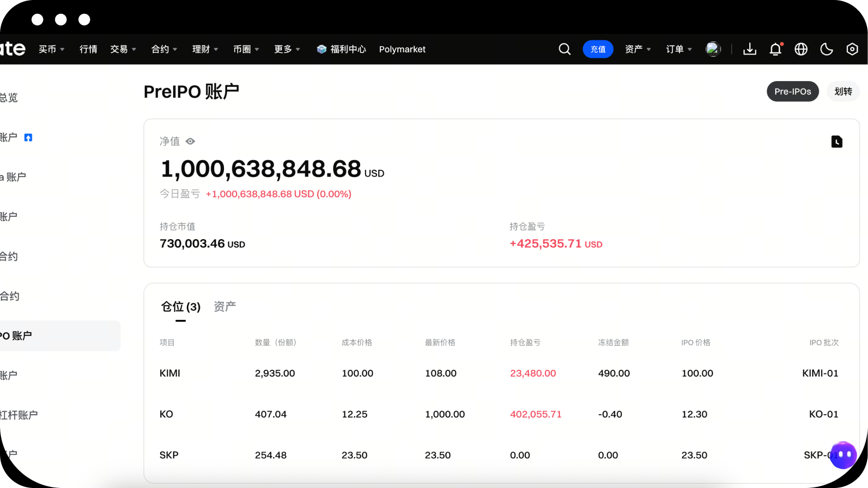Open the purple chat assistant bubble
This screenshot has height=488, width=868.
pos(844,455)
